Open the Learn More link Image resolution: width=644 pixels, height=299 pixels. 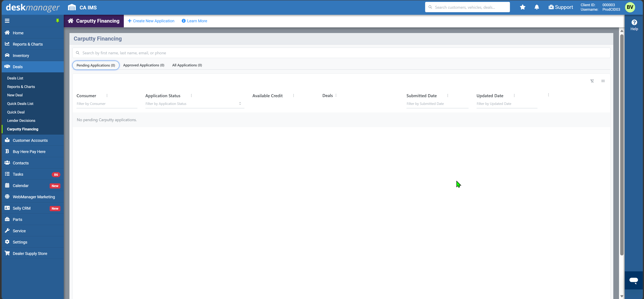(194, 21)
